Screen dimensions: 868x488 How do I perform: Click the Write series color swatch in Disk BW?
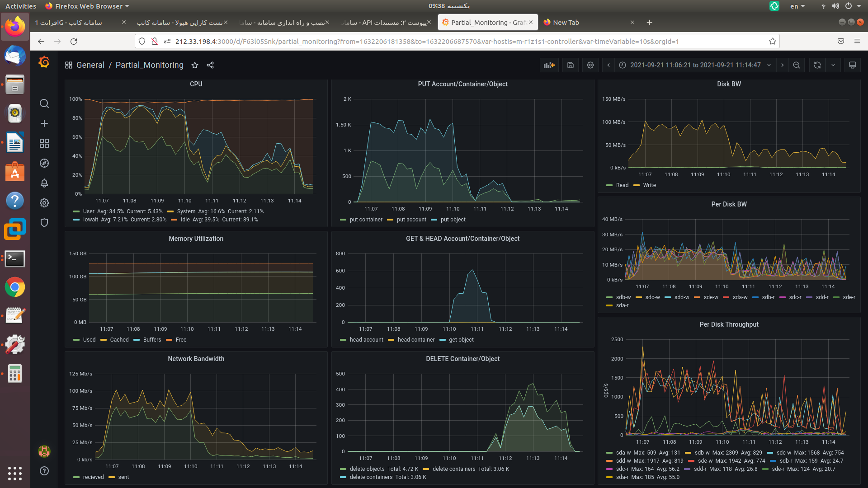tap(637, 185)
